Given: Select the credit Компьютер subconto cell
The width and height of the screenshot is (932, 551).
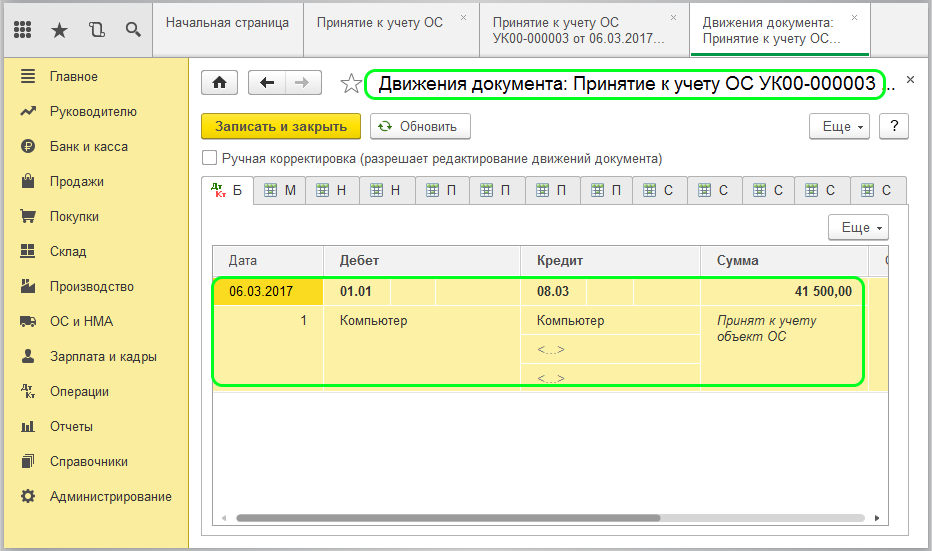Looking at the screenshot, I should (x=610, y=320).
